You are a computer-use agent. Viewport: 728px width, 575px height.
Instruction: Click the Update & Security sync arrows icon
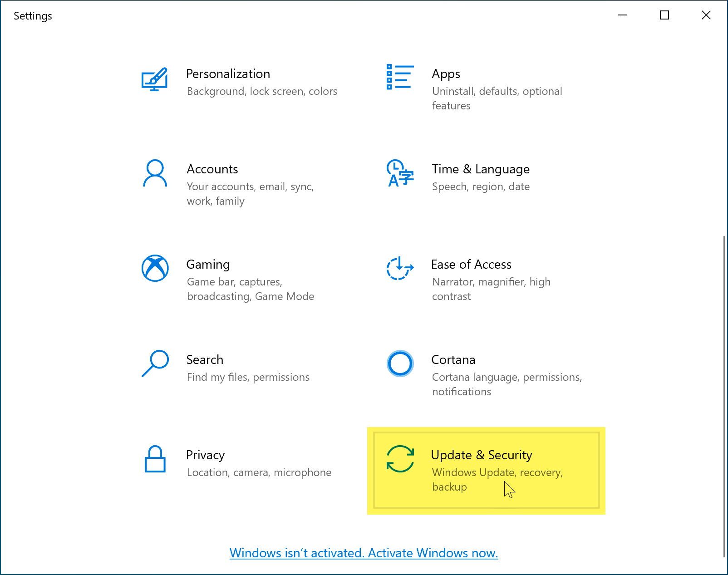(400, 459)
